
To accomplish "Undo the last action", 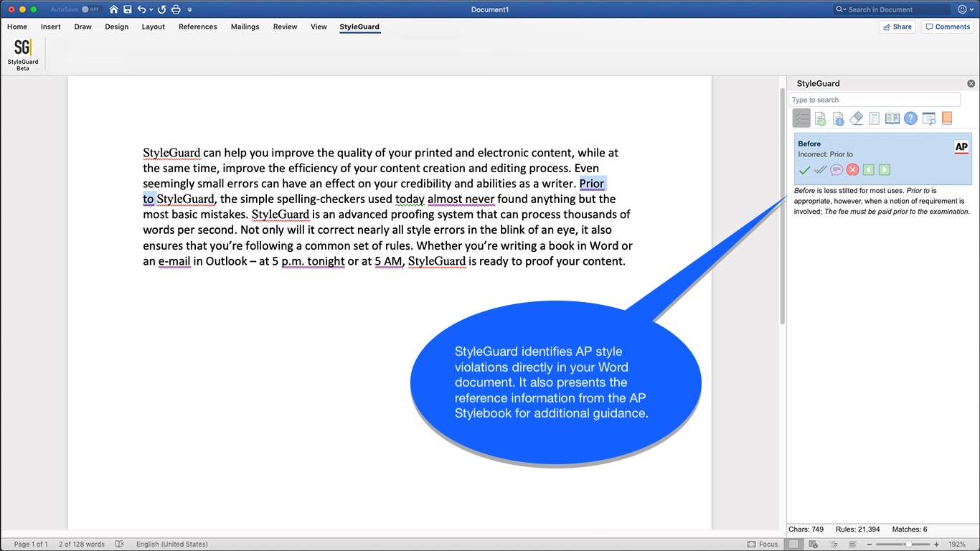I will click(141, 9).
